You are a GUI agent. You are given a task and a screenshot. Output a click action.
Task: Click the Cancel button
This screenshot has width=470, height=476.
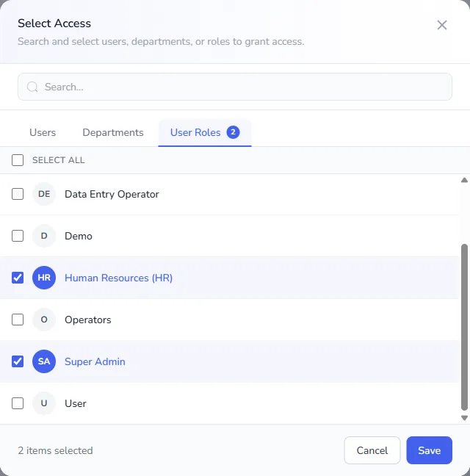click(372, 450)
